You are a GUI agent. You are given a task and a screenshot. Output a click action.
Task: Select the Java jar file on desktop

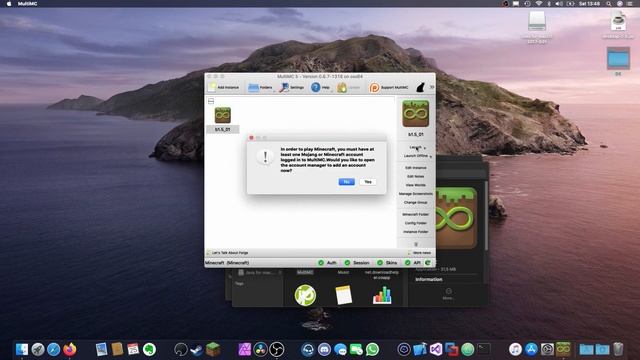pos(618,20)
